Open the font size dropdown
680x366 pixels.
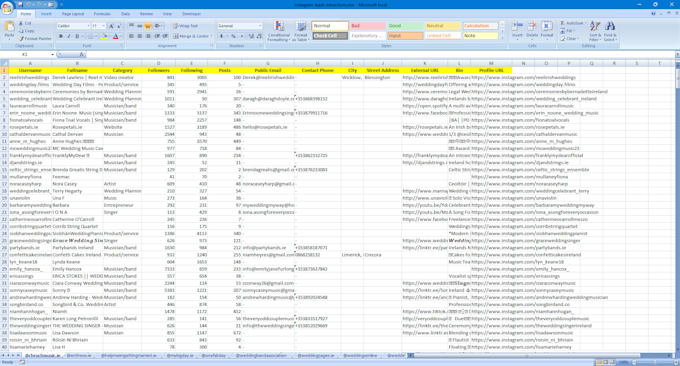104,26
